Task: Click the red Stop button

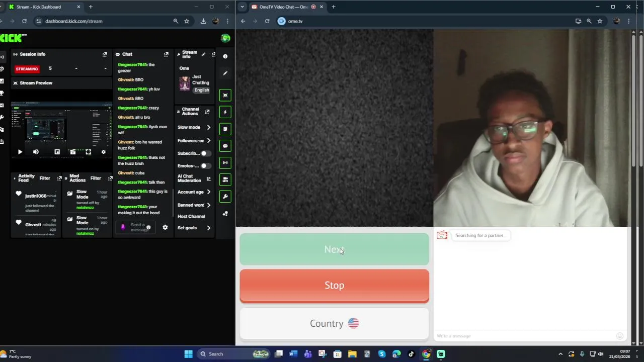Action: pyautogui.click(x=334, y=286)
